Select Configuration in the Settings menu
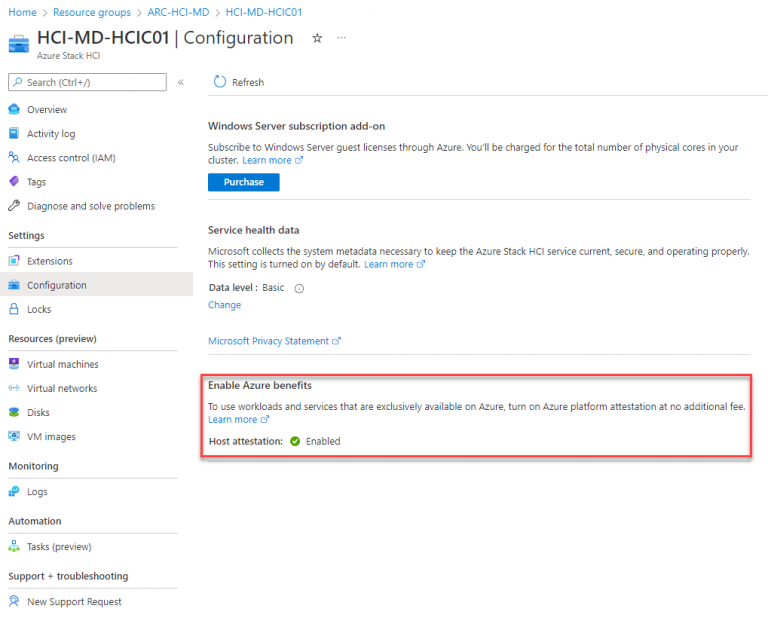 click(x=56, y=285)
